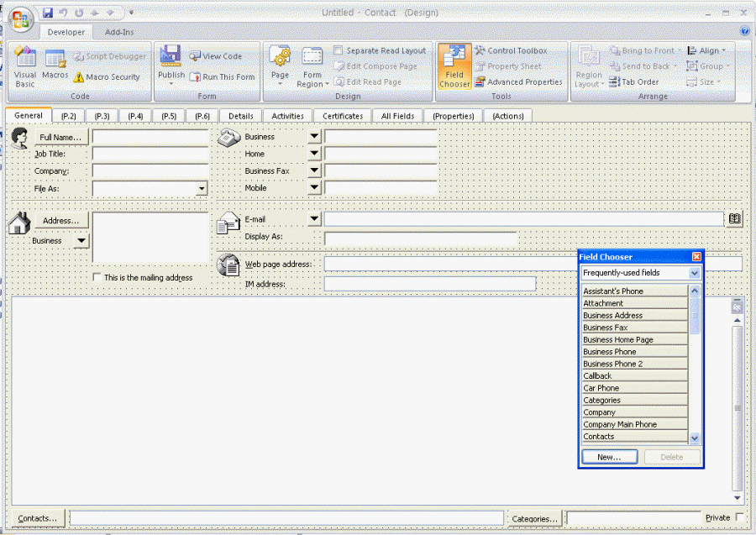Select 'Business Home Page' field in list
The height and width of the screenshot is (535, 756).
(x=634, y=339)
